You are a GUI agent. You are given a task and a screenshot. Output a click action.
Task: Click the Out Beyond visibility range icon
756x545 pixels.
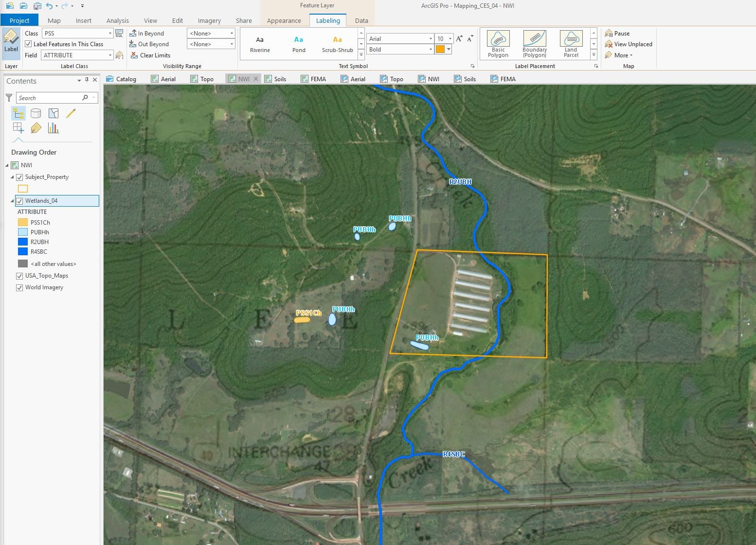pos(133,44)
